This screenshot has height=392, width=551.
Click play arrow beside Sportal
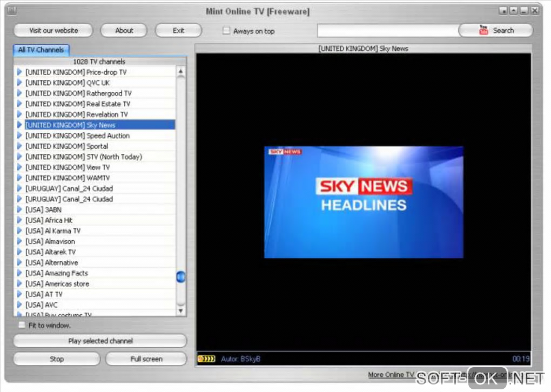pyautogui.click(x=19, y=146)
